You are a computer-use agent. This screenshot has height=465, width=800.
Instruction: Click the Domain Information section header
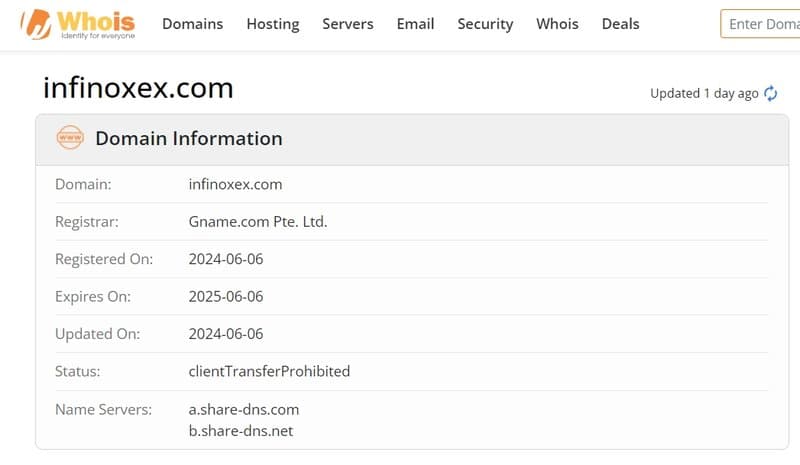[x=189, y=138]
